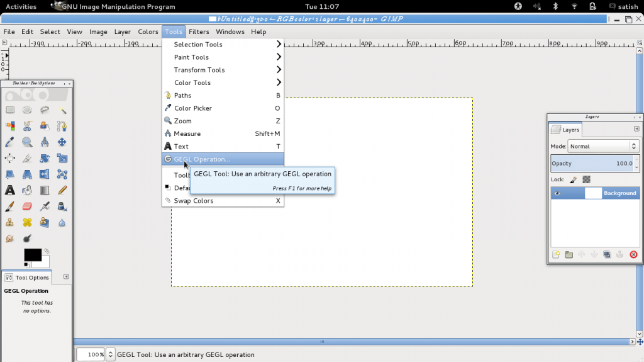Choose the Scissors Select tool
644x362 pixels.
(x=28, y=127)
